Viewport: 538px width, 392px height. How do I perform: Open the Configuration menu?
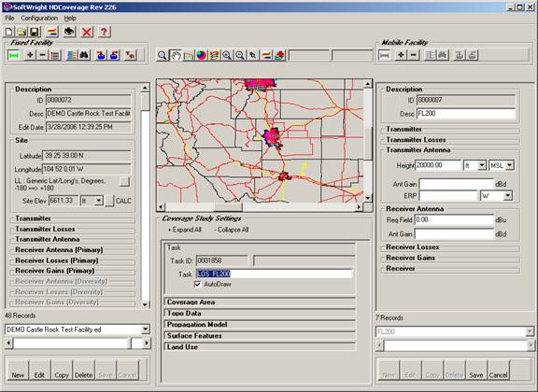point(39,18)
